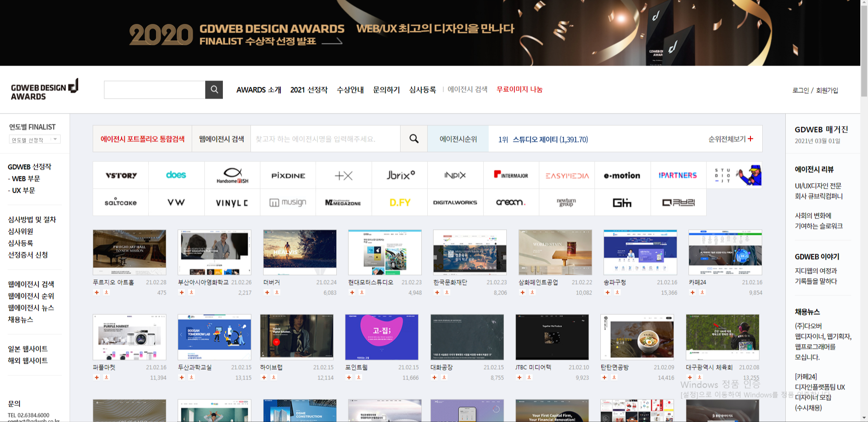868x422 pixels.
Task: Click the red 무료이미지 나눔 link
Action: 519,89
